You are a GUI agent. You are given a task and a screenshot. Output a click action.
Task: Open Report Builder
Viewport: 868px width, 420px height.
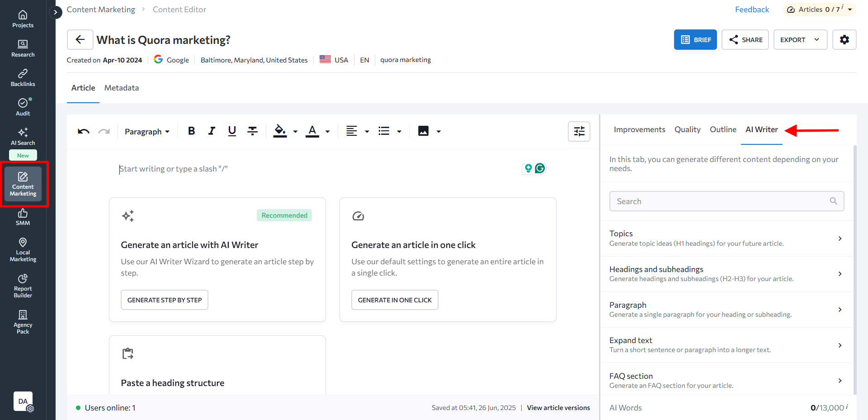(x=23, y=286)
